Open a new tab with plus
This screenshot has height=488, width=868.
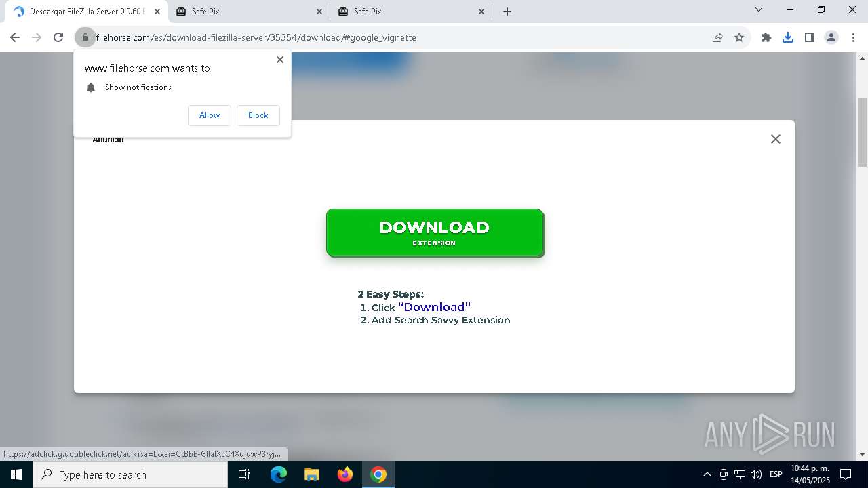pyautogui.click(x=507, y=12)
